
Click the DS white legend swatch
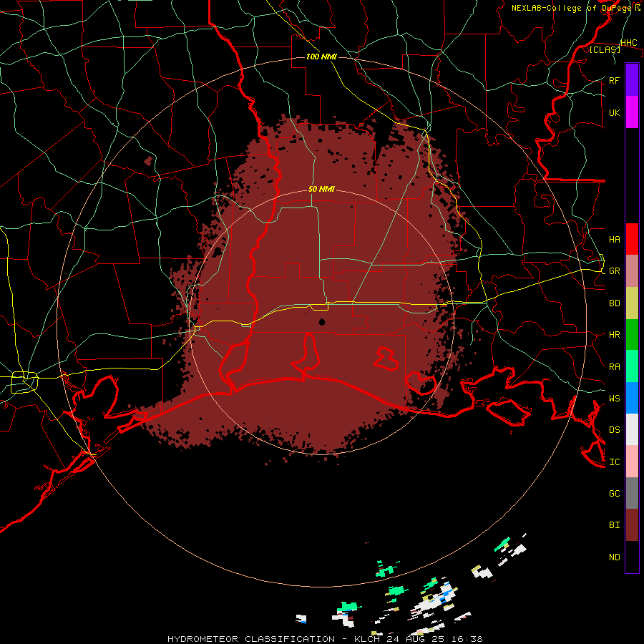pyautogui.click(x=632, y=429)
